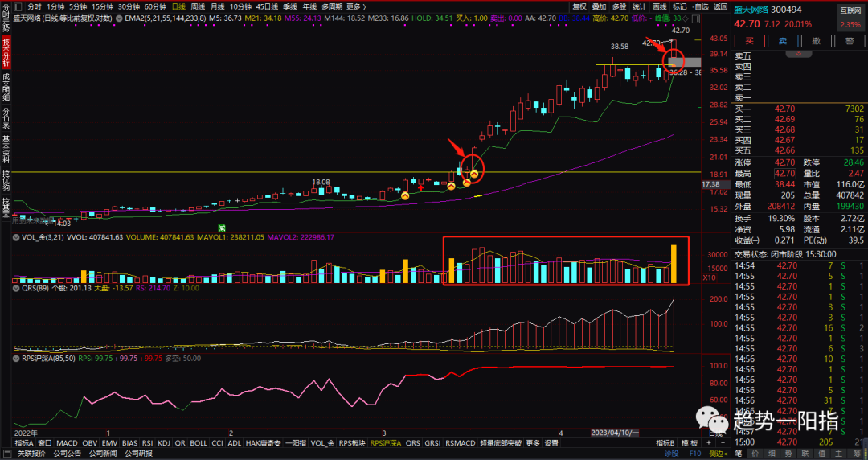Select the MACD indicator tab

click(x=67, y=443)
